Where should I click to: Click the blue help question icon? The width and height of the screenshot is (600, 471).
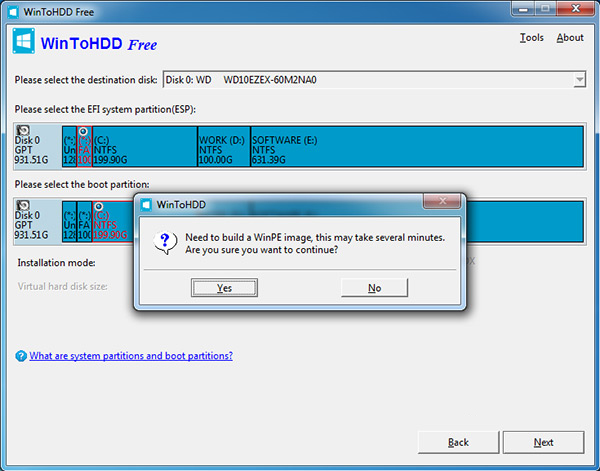coord(21,356)
